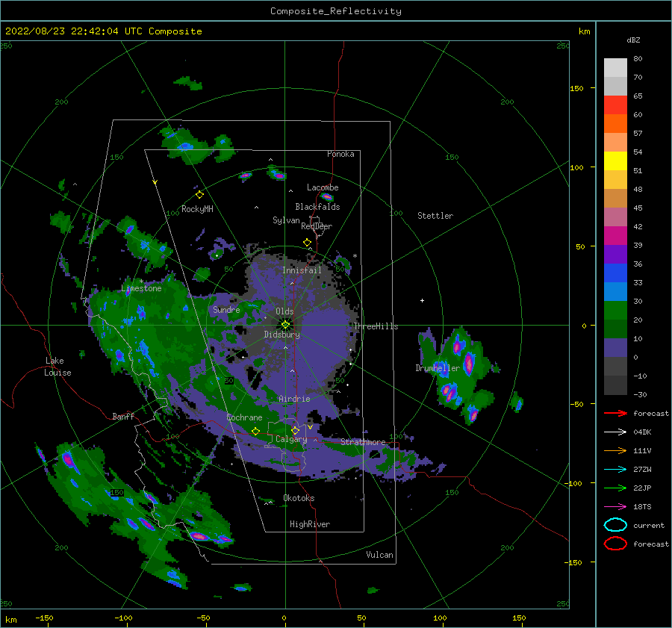The height and width of the screenshot is (628, 672).
Task: Click the Blackfalds city label
Action: click(317, 207)
